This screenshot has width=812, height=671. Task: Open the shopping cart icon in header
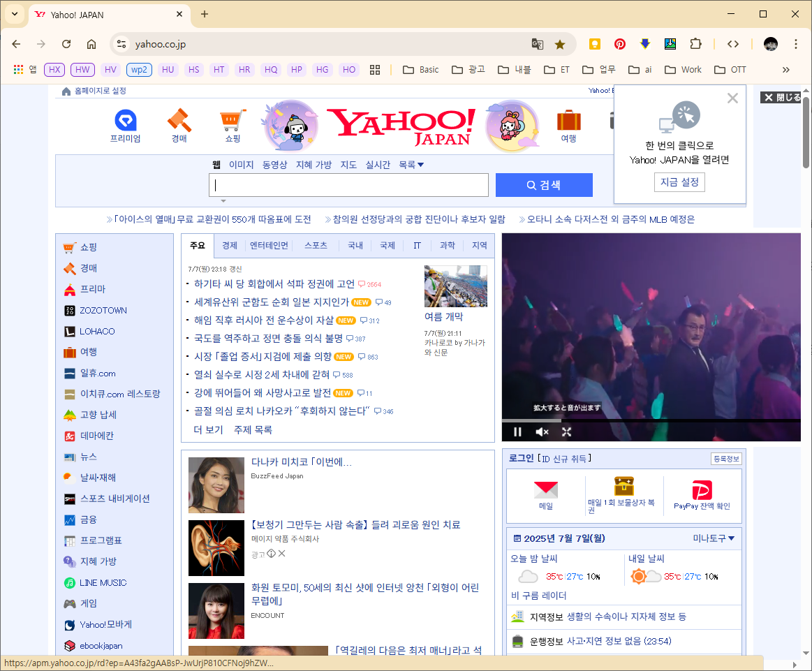click(232, 126)
